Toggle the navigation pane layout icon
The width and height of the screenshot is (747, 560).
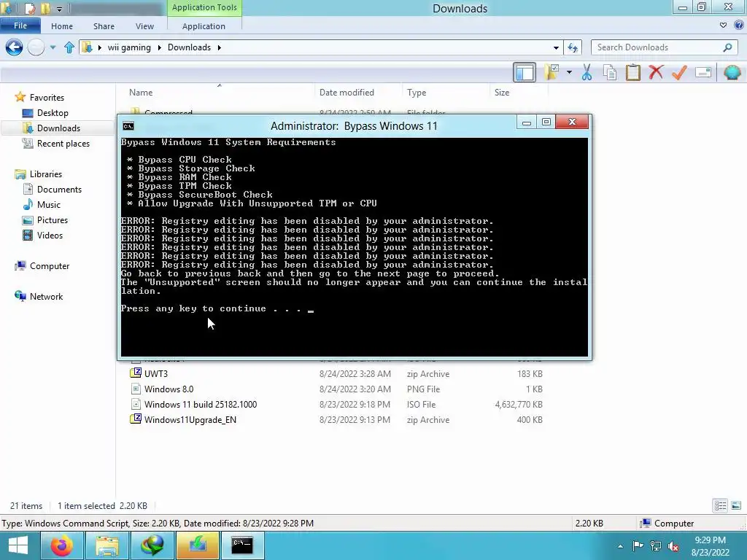point(525,72)
